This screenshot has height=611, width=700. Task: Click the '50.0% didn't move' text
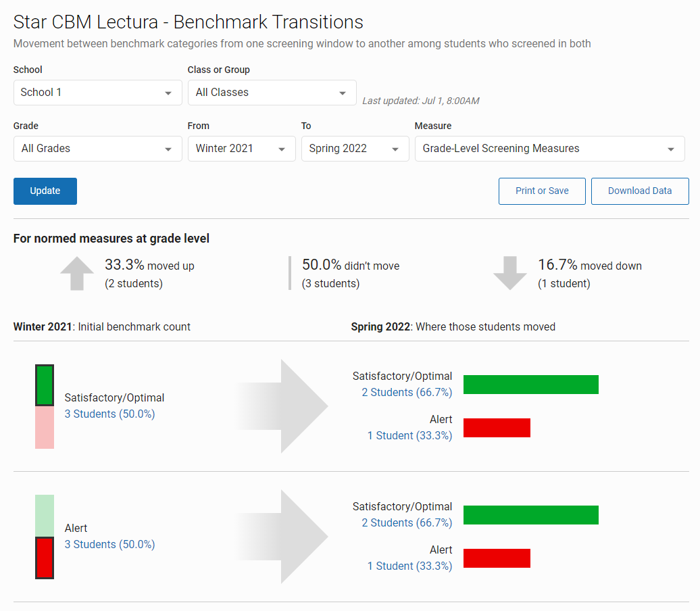click(x=351, y=265)
